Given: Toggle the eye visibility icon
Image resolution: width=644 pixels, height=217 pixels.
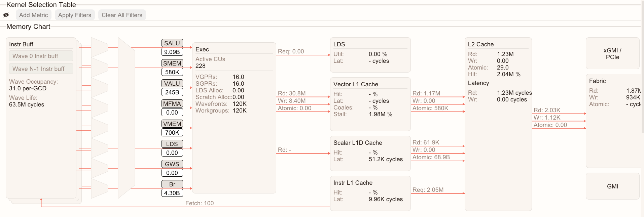Looking at the screenshot, I should click(6, 15).
